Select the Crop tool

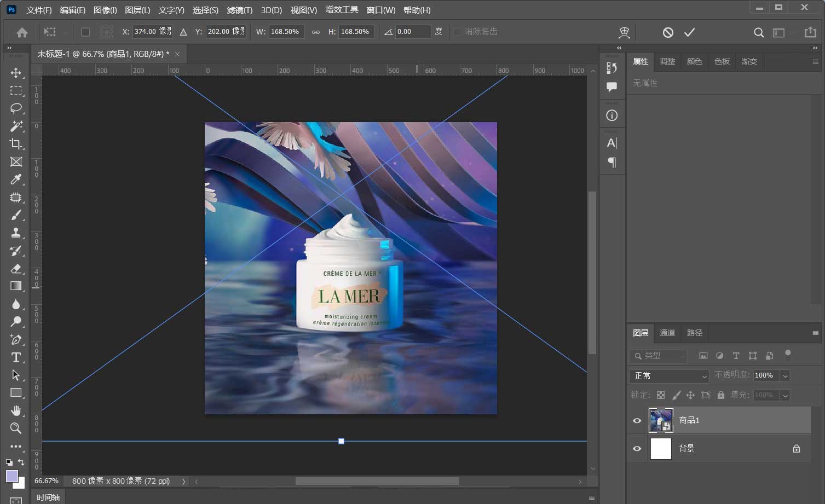pyautogui.click(x=16, y=144)
